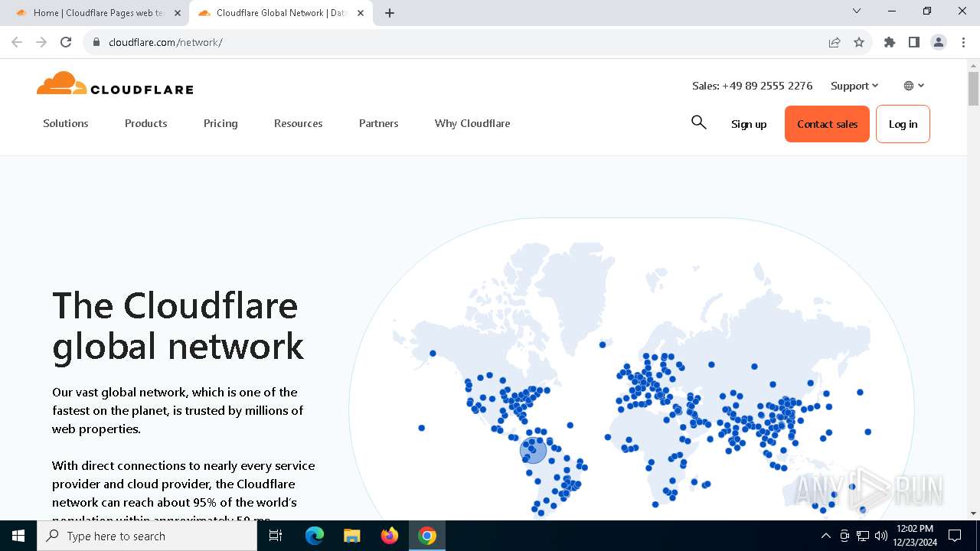Open the Chrome profile avatar
The height and width of the screenshot is (551, 980).
point(939,42)
